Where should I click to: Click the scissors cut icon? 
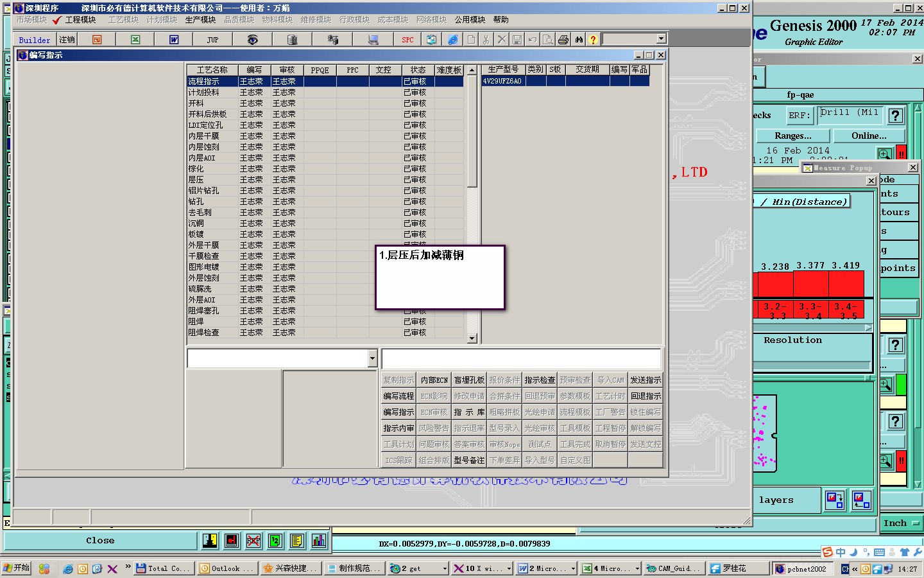pos(486,40)
